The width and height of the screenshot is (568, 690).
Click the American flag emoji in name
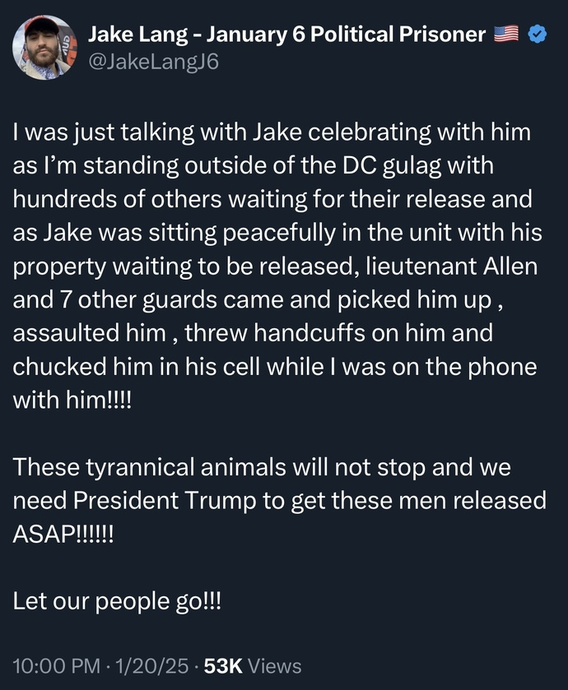click(506, 34)
